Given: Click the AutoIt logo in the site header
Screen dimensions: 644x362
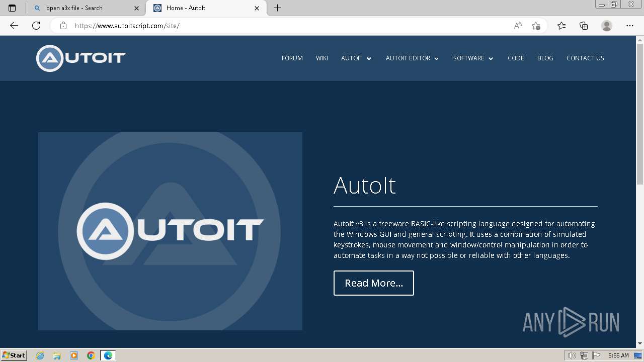Looking at the screenshot, I should point(81,58).
